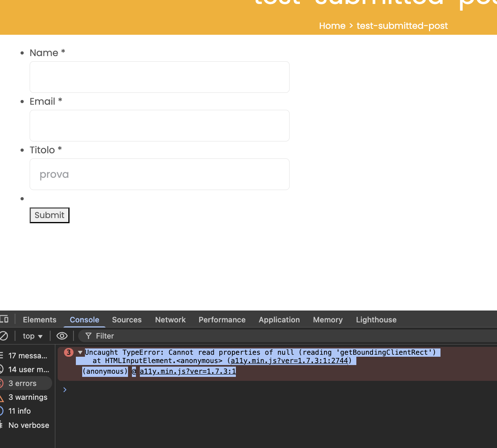Open the Lighthouse panel tab
The width and height of the screenshot is (497, 448).
coord(376,320)
